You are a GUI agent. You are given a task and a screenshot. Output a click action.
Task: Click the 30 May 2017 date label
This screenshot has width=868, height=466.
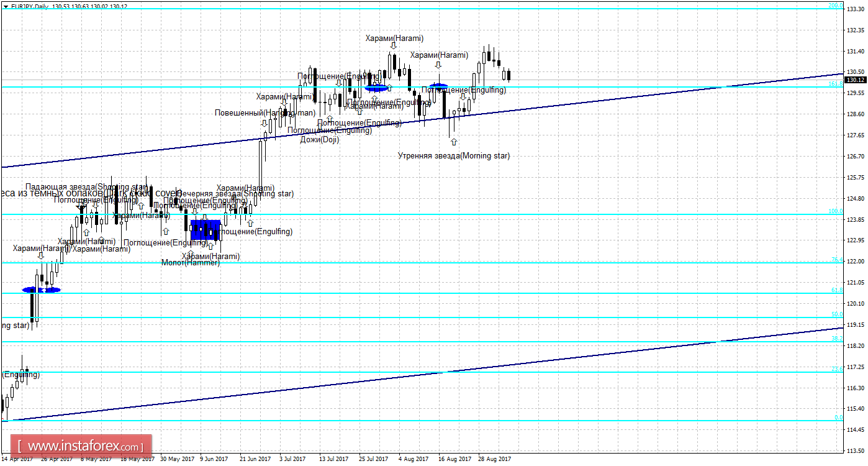[x=178, y=460]
